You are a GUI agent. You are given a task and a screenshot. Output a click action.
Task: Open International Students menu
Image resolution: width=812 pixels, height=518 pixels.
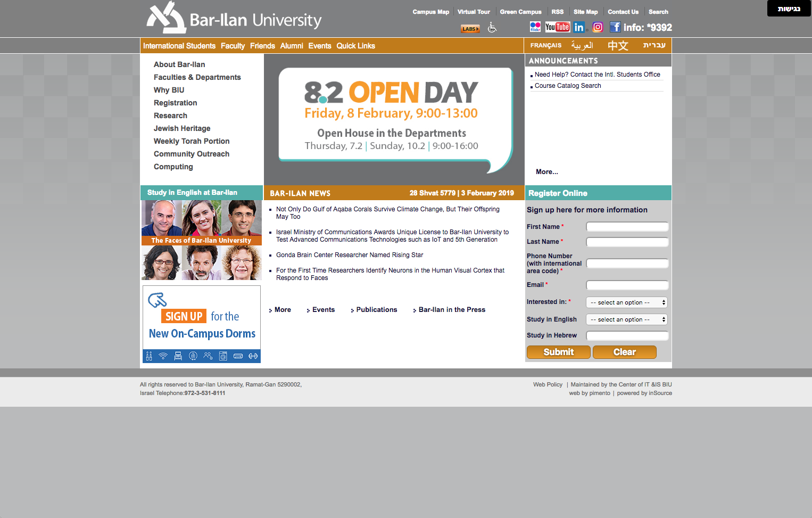click(x=179, y=46)
